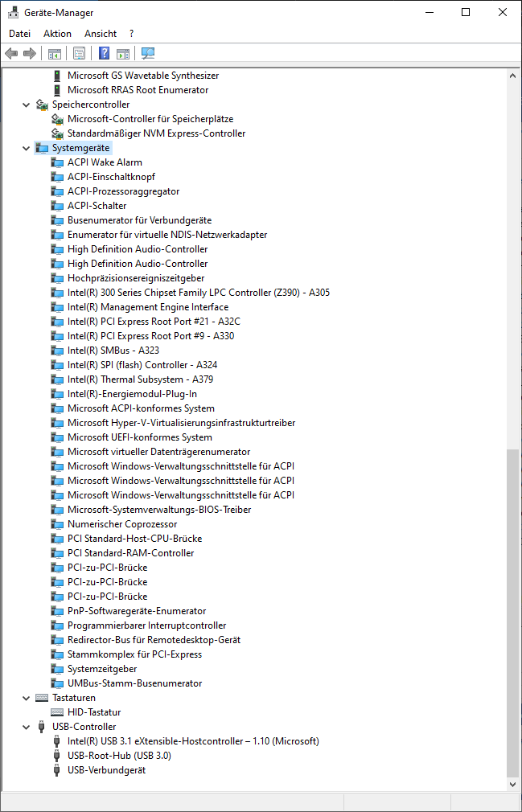Screen dimensions: 522x812
Task: Click the keyboard icon beside HID-Tastatur
Action: pos(57,712)
